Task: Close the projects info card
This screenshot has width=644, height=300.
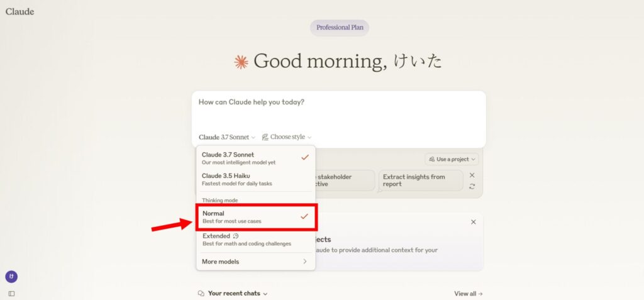Action: [474, 222]
